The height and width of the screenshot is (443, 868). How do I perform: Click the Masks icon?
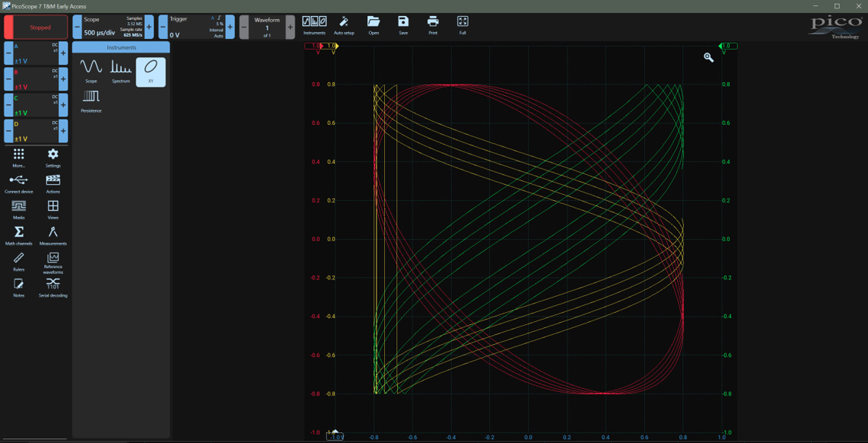(x=18, y=208)
